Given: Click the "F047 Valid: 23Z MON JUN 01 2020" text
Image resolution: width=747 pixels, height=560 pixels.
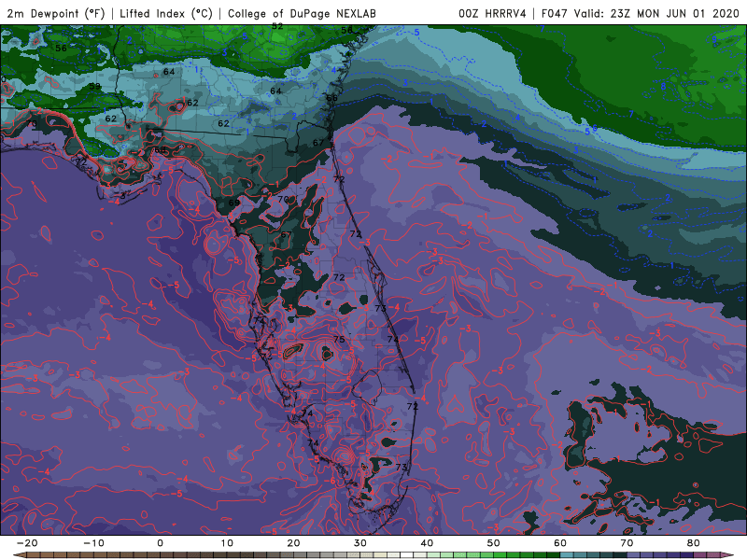Looking at the screenshot, I should pyautogui.click(x=640, y=13).
